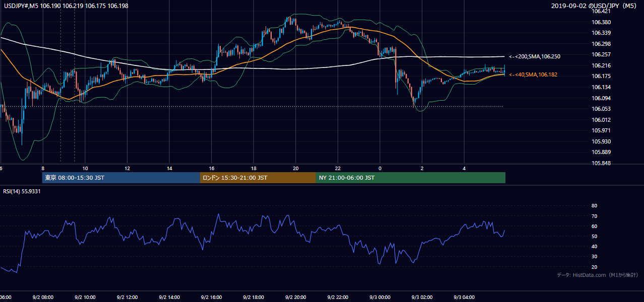Click the 9/2 18:00 time label
644x302 pixels.
click(253, 297)
